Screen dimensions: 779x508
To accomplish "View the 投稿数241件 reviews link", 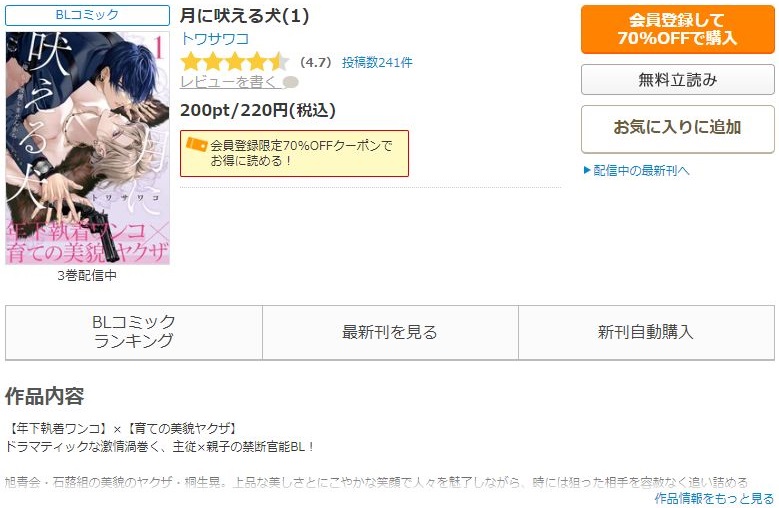I will [377, 63].
